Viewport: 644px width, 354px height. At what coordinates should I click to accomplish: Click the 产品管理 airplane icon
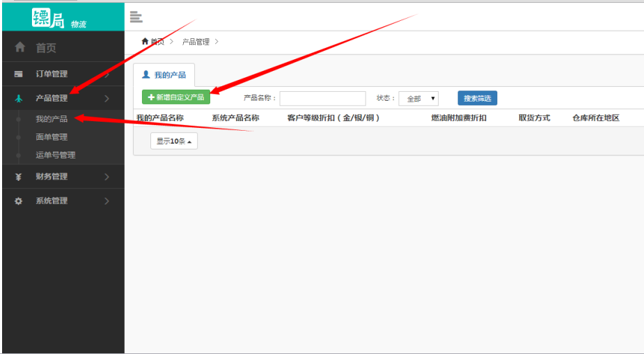pos(19,99)
